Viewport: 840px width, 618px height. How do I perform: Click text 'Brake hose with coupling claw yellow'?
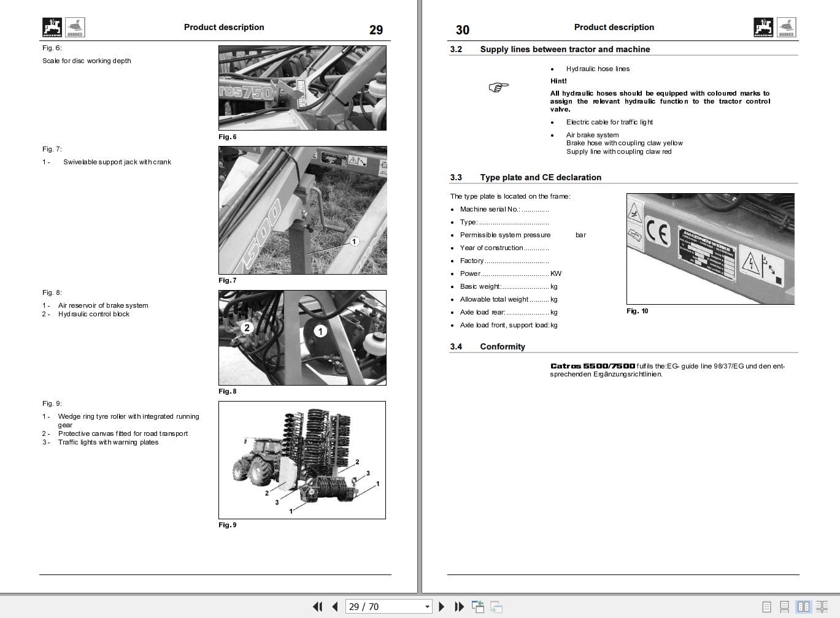click(624, 143)
